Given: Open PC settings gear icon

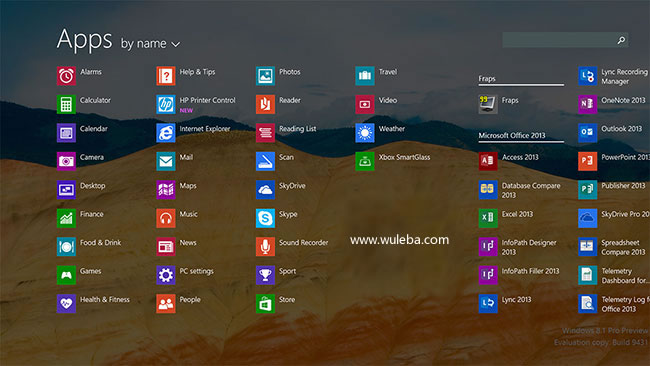Looking at the screenshot, I should [166, 275].
